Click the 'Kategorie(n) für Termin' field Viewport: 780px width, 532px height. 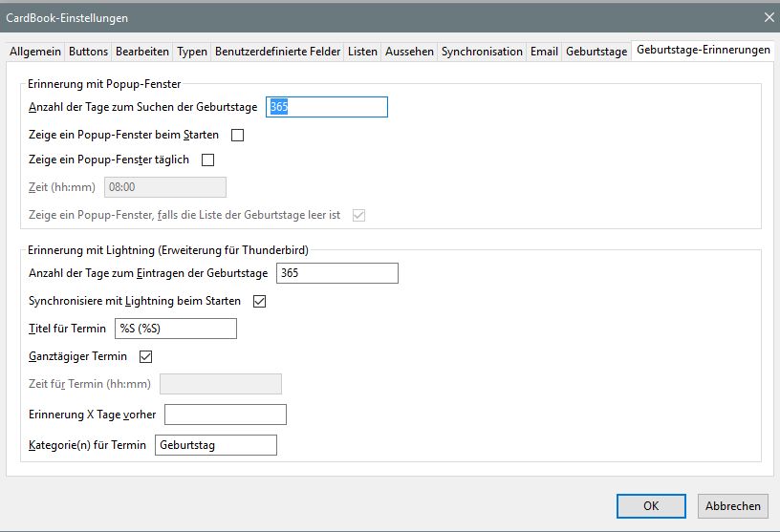pos(215,445)
